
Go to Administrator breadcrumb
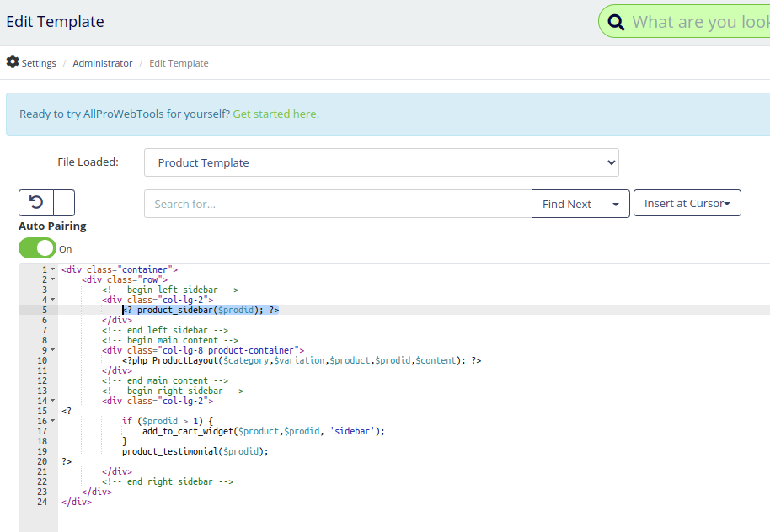[103, 63]
